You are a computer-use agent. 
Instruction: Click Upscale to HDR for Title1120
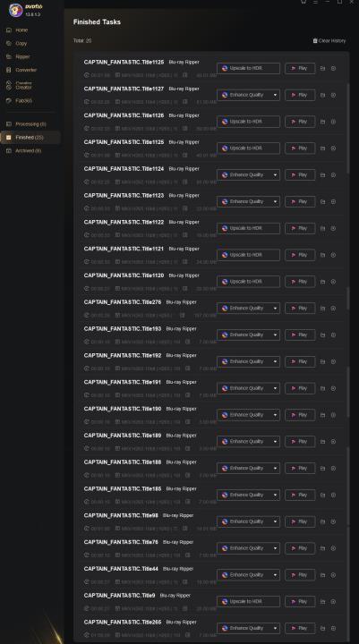[x=248, y=282]
